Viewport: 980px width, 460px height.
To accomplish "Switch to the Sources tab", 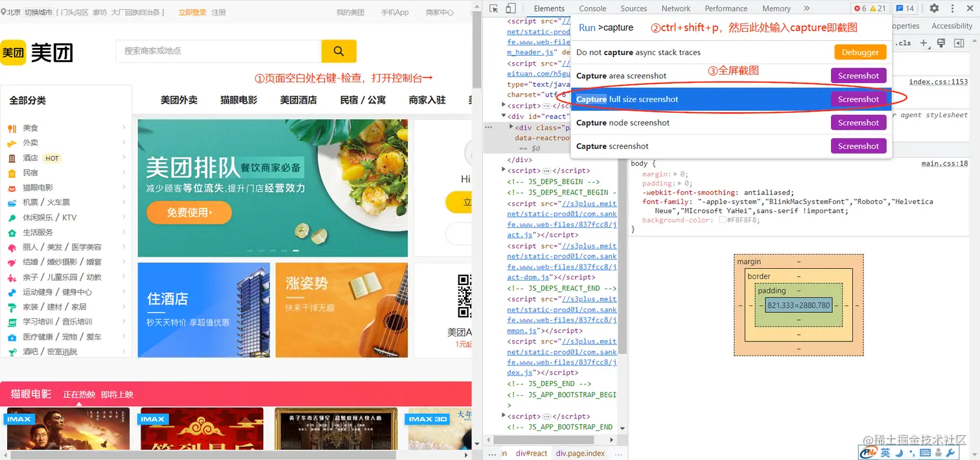I will point(634,8).
